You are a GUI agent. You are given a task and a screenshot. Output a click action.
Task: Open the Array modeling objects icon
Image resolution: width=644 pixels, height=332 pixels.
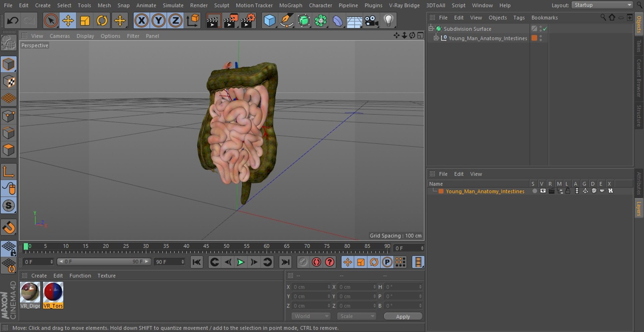coord(321,21)
